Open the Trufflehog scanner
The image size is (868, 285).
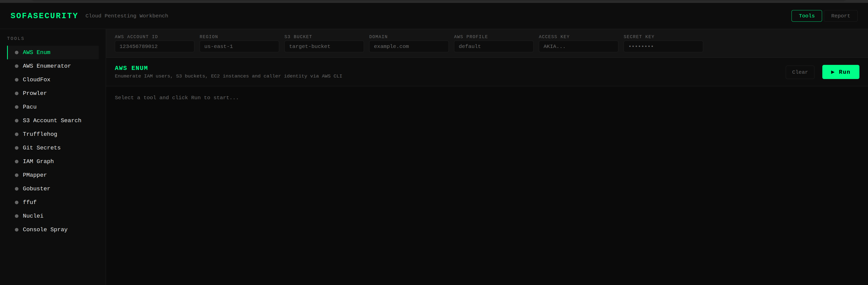click(40, 134)
